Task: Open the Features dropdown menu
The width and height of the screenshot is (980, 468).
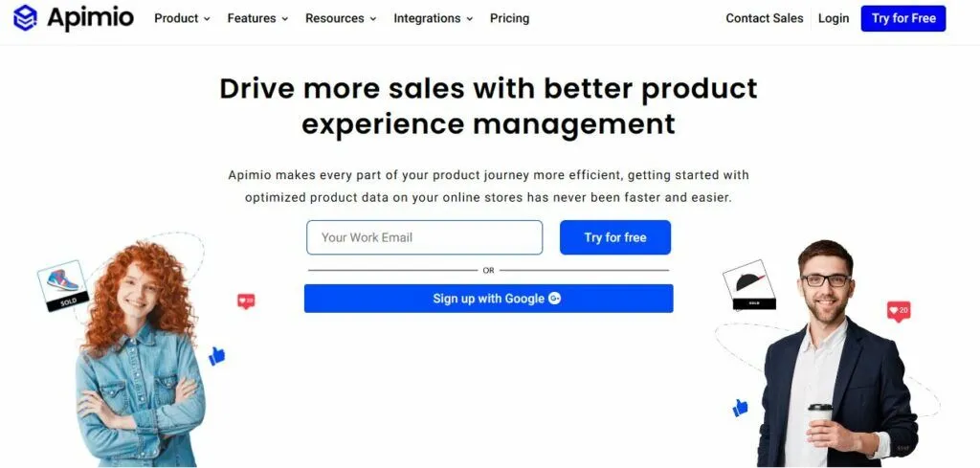Action: 257,18
